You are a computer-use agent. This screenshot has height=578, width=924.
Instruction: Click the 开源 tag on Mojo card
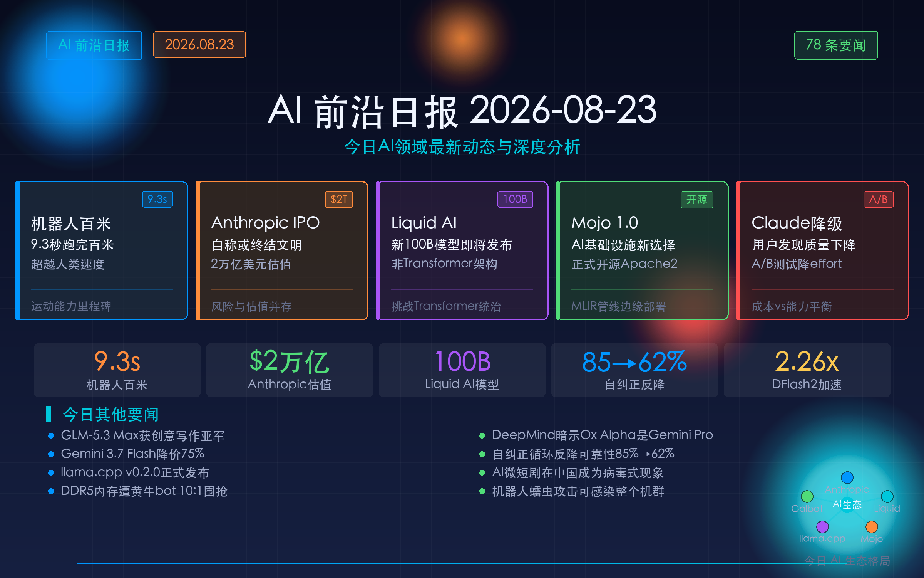(697, 200)
